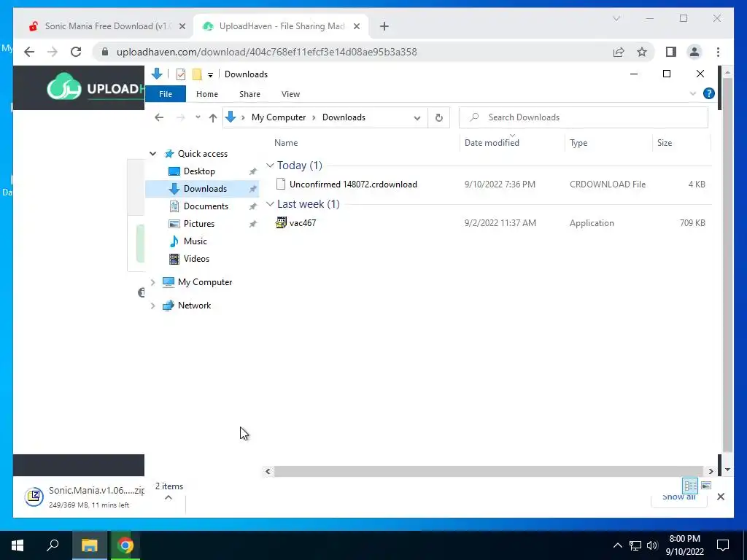Click the share page icon in address bar
Screen dimensions: 747x560
(x=619, y=52)
